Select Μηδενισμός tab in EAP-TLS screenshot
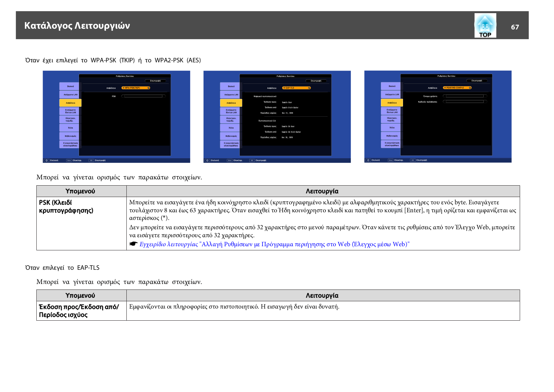This screenshot has height=392, width=554. pyautogui.click(x=231, y=136)
